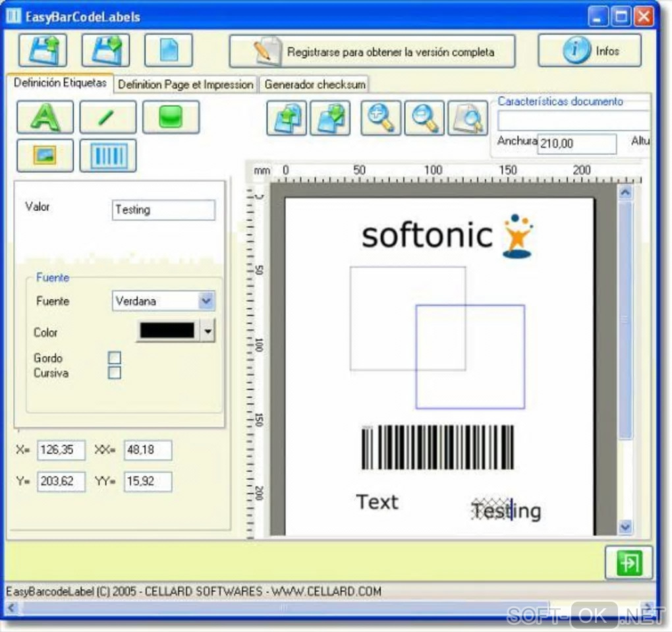Viewport: 672px width, 632px height.
Task: Click the EasyBarCodeLabels title bar icon
Action: (x=14, y=16)
